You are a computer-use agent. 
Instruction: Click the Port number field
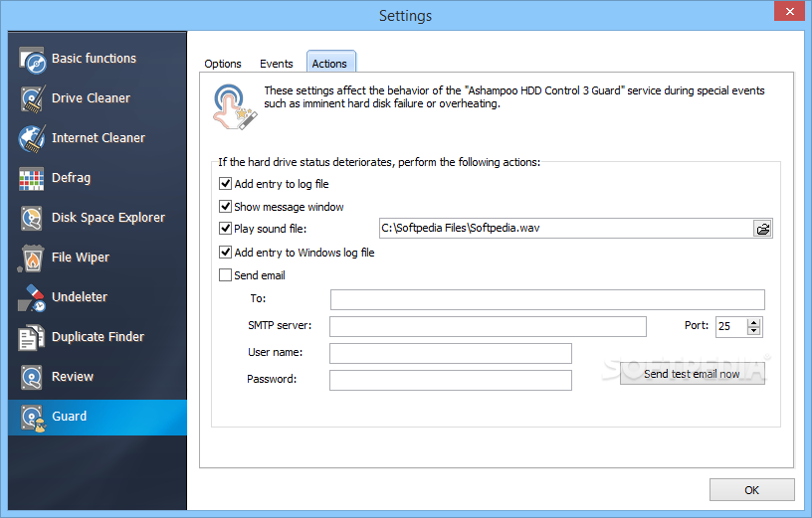(731, 326)
